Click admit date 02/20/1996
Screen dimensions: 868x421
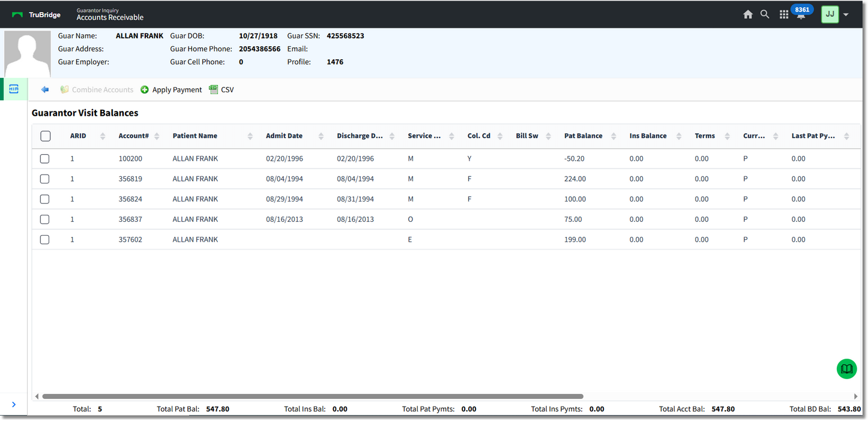285,159
